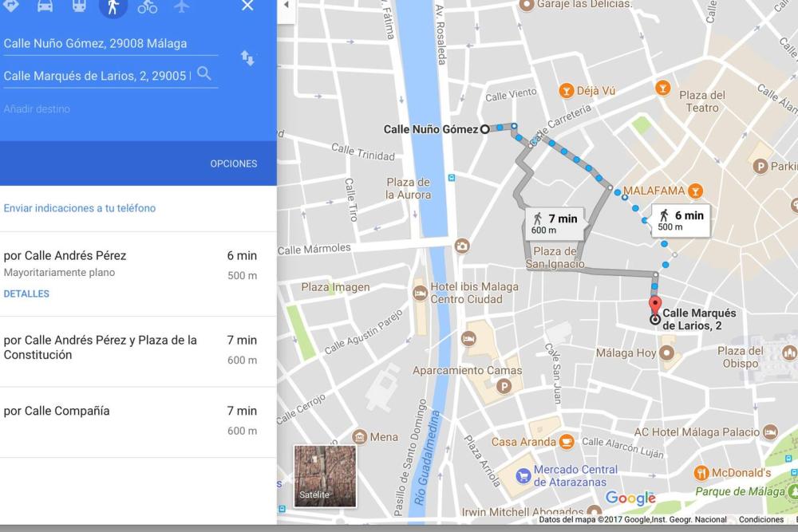This screenshot has width=798, height=532.
Task: Click the search magnifier in the destination field
Action: [x=204, y=74]
